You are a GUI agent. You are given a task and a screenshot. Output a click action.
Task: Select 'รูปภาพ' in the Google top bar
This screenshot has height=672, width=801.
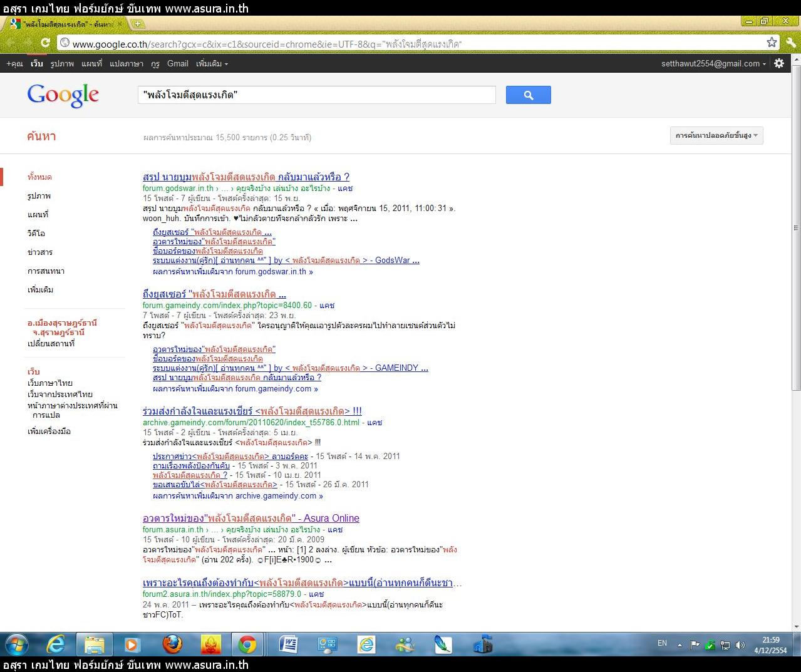[x=62, y=64]
